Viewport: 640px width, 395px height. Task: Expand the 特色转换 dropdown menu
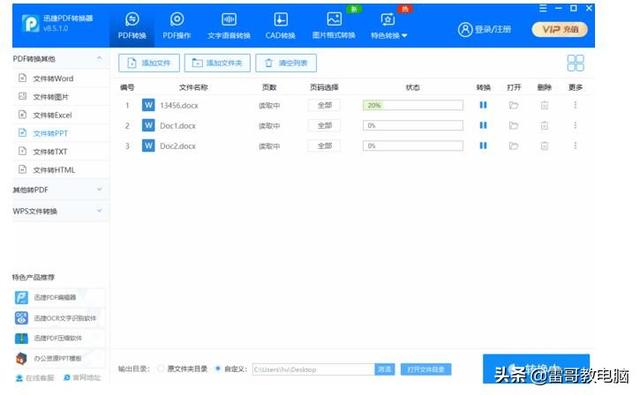coord(389,26)
